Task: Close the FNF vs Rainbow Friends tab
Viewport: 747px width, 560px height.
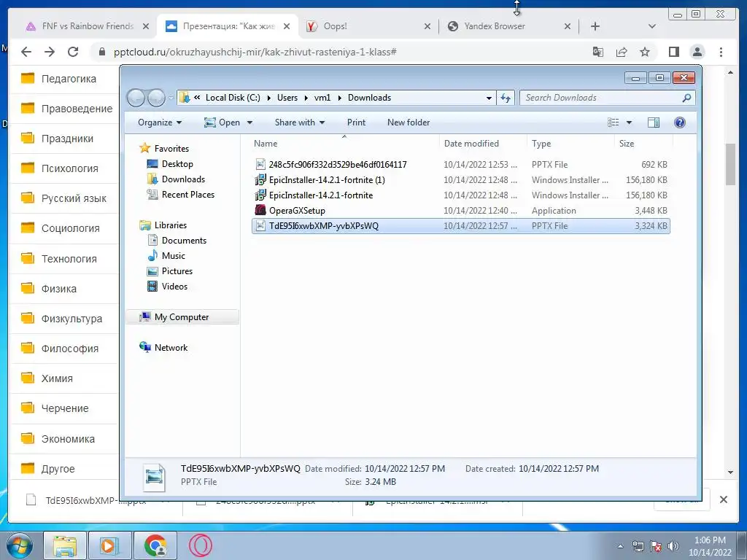Action: [146, 26]
